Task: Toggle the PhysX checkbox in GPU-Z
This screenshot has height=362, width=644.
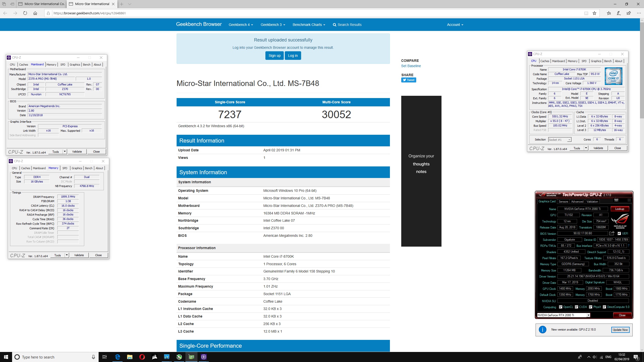Action: 590,307
